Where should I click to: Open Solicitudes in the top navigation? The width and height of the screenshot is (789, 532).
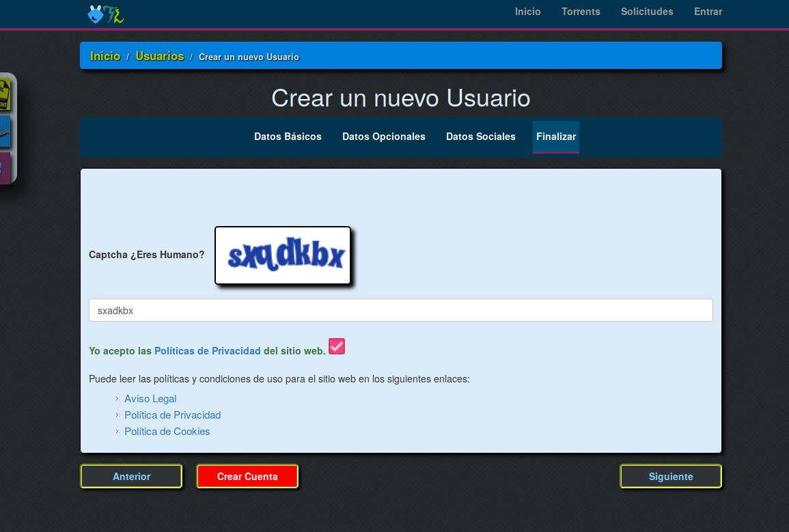click(x=647, y=12)
